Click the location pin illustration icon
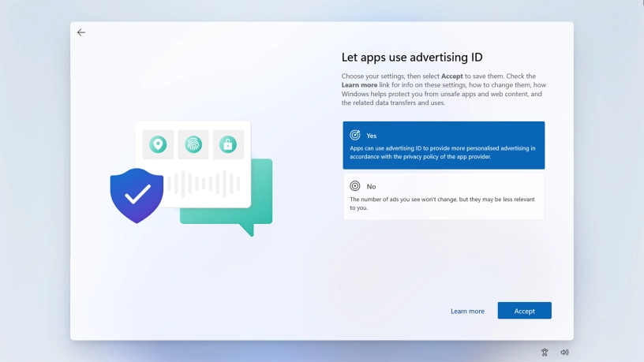 pos(158,144)
